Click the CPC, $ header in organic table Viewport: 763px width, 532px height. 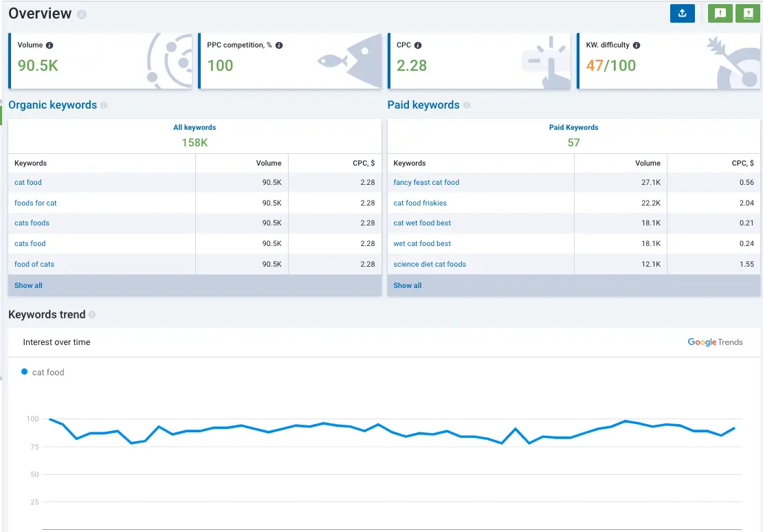click(364, 164)
